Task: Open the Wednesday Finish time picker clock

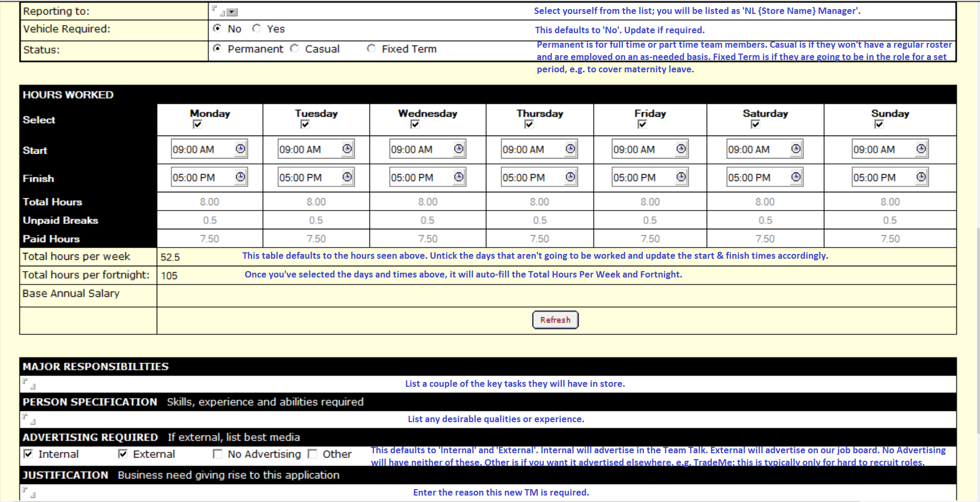Action: 459,177
